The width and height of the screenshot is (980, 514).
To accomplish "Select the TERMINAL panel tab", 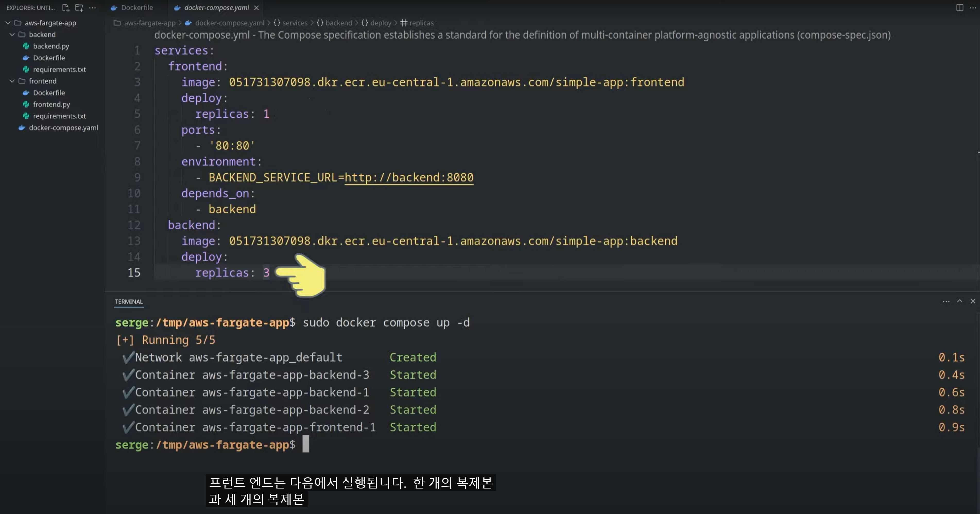I will pos(128,302).
